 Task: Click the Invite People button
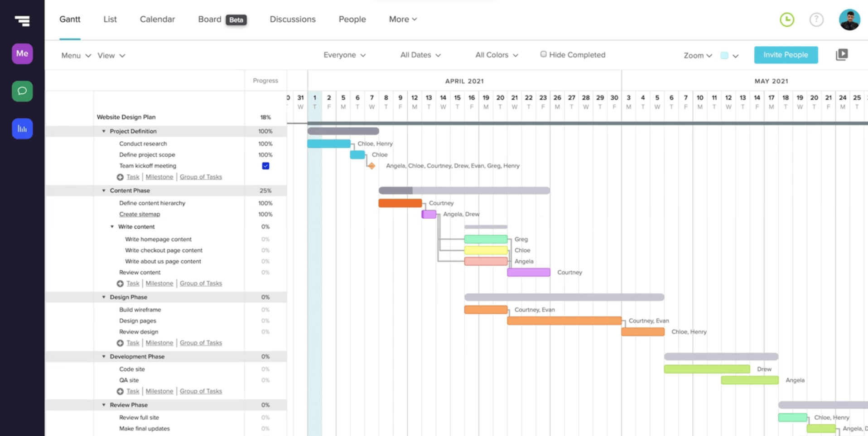pyautogui.click(x=786, y=55)
